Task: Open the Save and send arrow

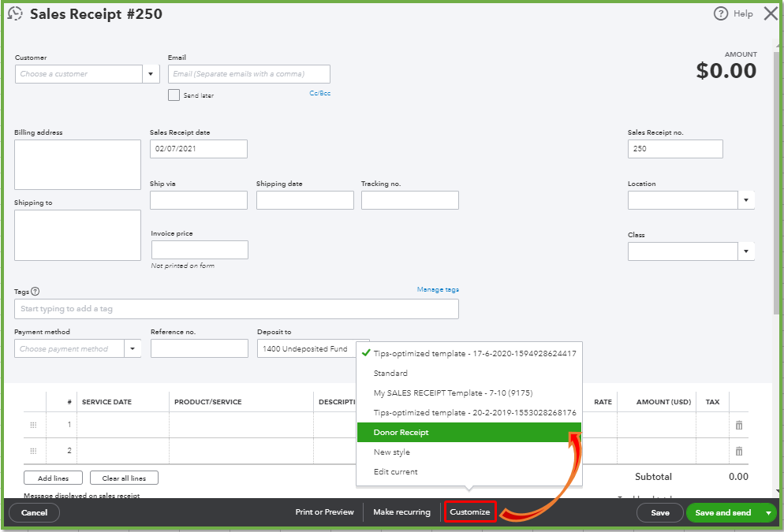Action: pos(768,513)
